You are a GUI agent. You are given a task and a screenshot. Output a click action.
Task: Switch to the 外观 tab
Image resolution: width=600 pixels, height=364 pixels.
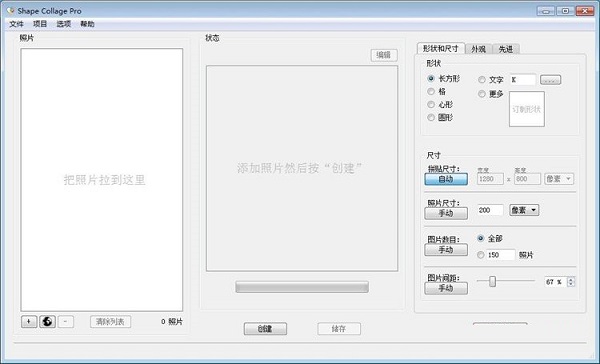[478, 49]
